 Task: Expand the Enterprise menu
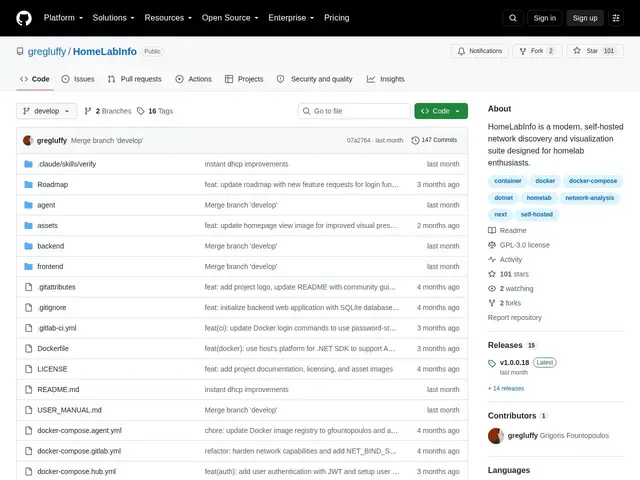[291, 18]
